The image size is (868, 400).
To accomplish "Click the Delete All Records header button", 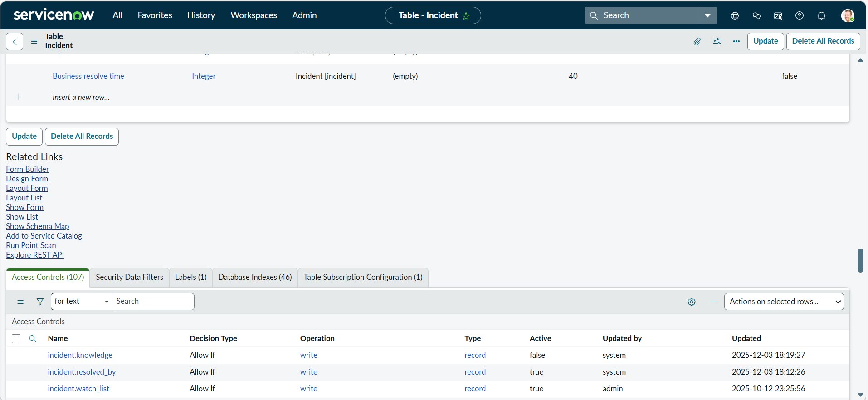I will [823, 41].
